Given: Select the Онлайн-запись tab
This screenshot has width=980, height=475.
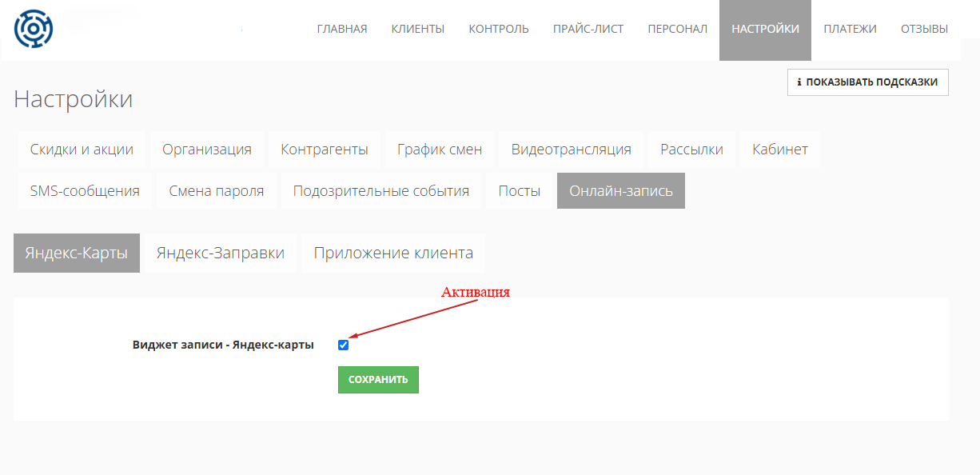Looking at the screenshot, I should 621,191.
